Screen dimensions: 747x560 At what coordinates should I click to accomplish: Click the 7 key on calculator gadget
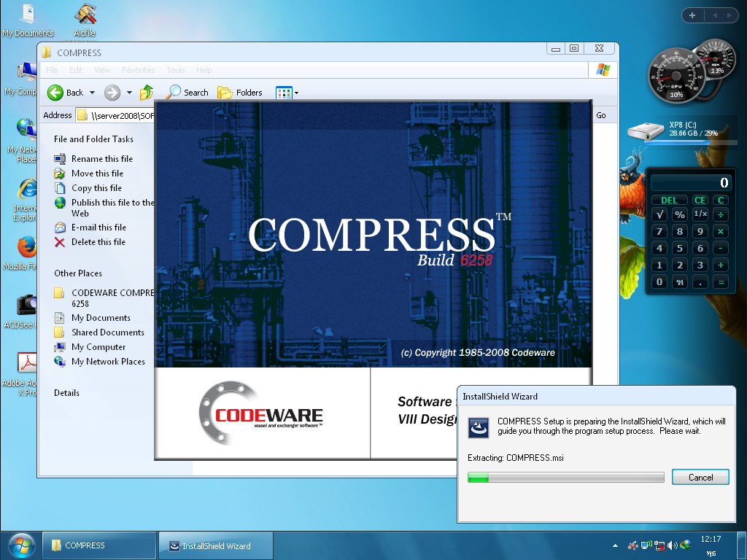(659, 231)
